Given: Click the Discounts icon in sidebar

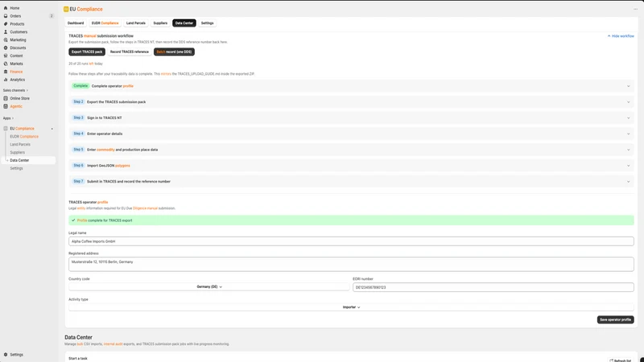Looking at the screenshot, I should pos(6,47).
